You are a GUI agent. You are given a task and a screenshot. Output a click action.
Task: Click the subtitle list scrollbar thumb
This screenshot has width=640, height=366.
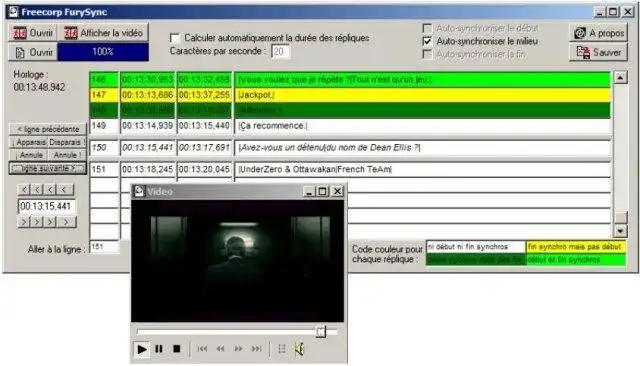pos(620,217)
